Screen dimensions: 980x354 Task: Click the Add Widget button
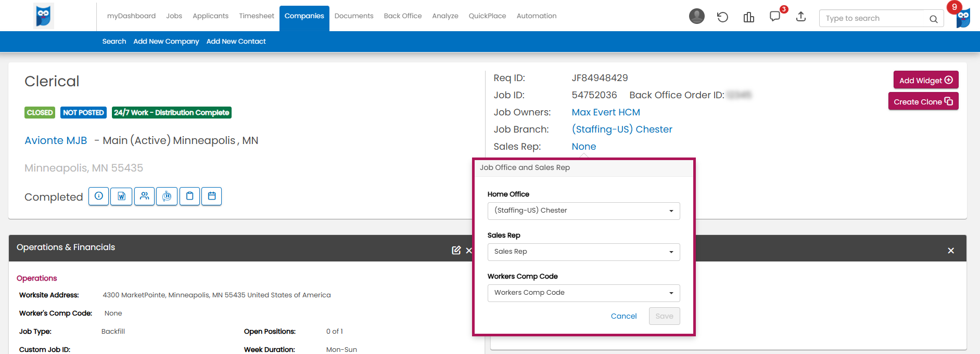point(926,80)
